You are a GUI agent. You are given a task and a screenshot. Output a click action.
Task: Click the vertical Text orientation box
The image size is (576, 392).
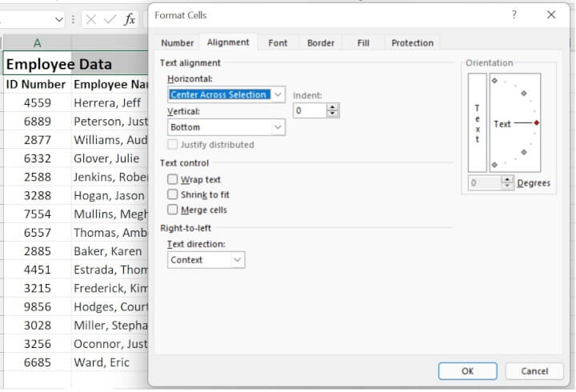[x=477, y=122]
